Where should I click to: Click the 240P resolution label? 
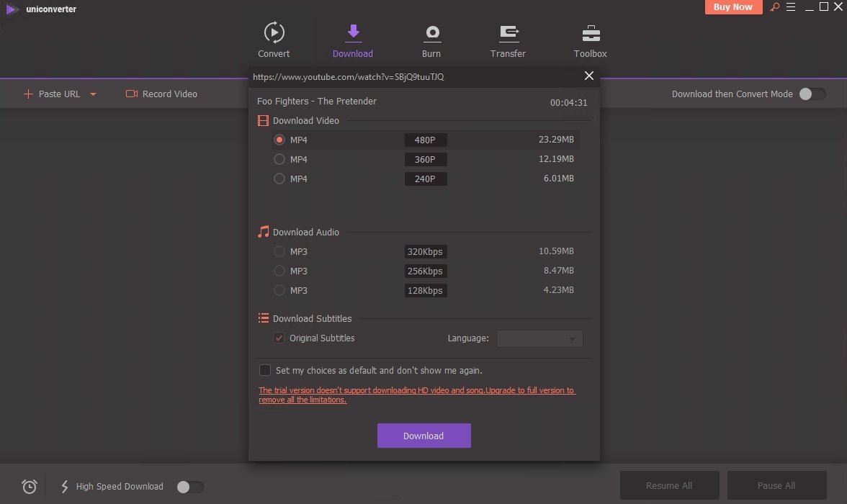click(426, 179)
